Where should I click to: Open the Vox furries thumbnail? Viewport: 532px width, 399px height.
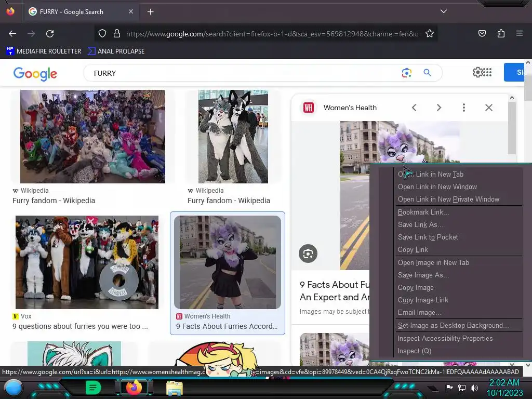click(x=87, y=262)
